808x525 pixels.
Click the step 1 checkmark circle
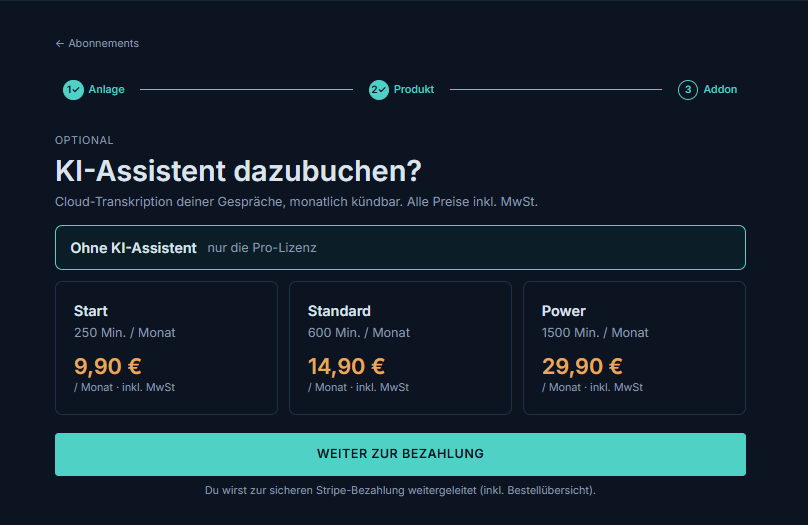pyautogui.click(x=73, y=90)
